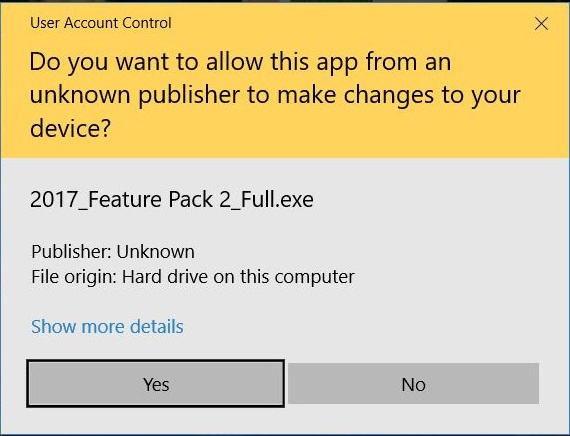Close the User Account Control dialog
The width and height of the screenshot is (570, 436).
(x=541, y=24)
